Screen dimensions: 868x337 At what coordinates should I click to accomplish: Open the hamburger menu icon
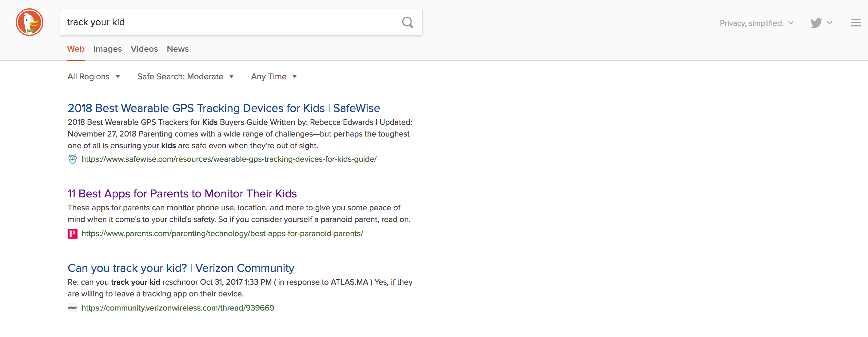coord(855,23)
